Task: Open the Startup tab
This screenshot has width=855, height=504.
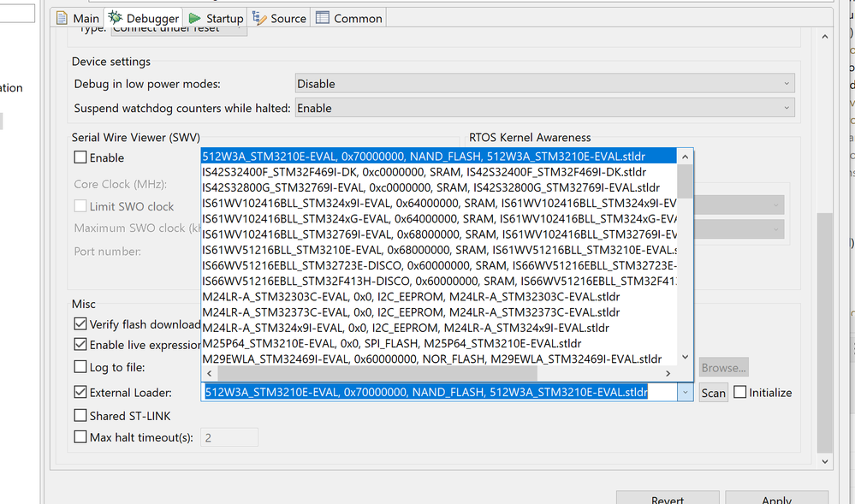Action: [x=216, y=18]
